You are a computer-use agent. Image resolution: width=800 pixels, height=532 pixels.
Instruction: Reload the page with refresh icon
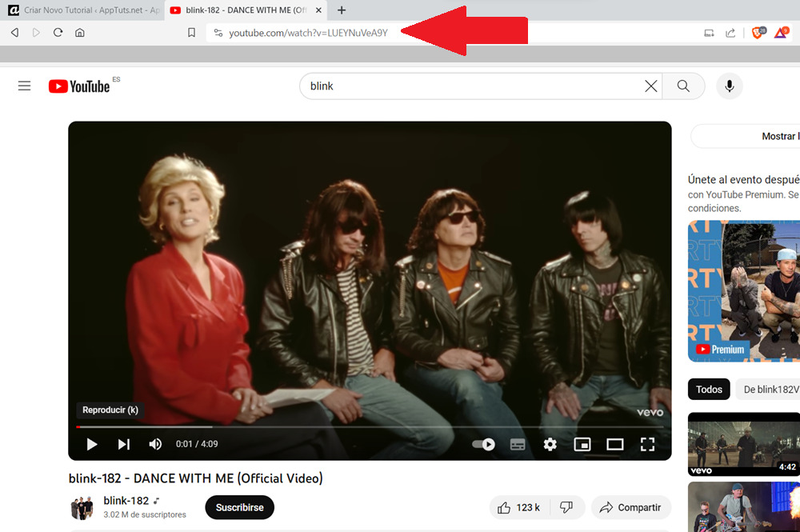pos(58,33)
